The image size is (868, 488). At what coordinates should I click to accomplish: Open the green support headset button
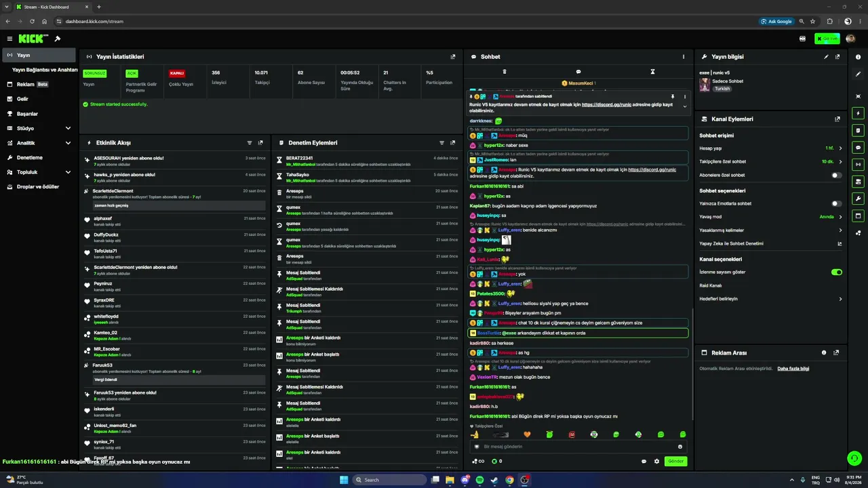pyautogui.click(x=854, y=458)
